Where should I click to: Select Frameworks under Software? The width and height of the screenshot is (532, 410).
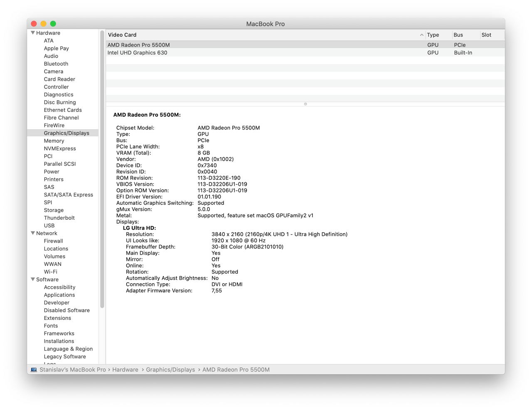click(x=59, y=333)
